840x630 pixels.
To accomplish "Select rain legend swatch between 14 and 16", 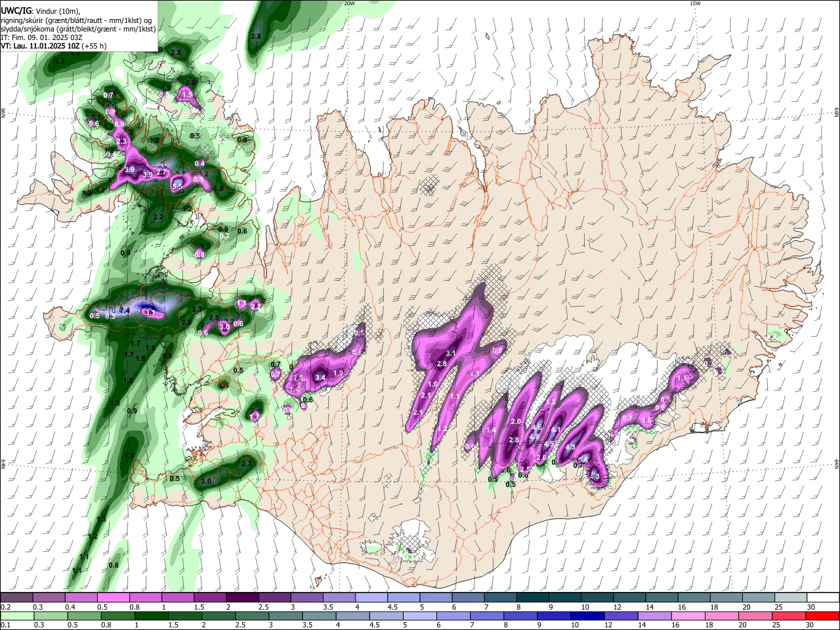I will pyautogui.click(x=655, y=616).
